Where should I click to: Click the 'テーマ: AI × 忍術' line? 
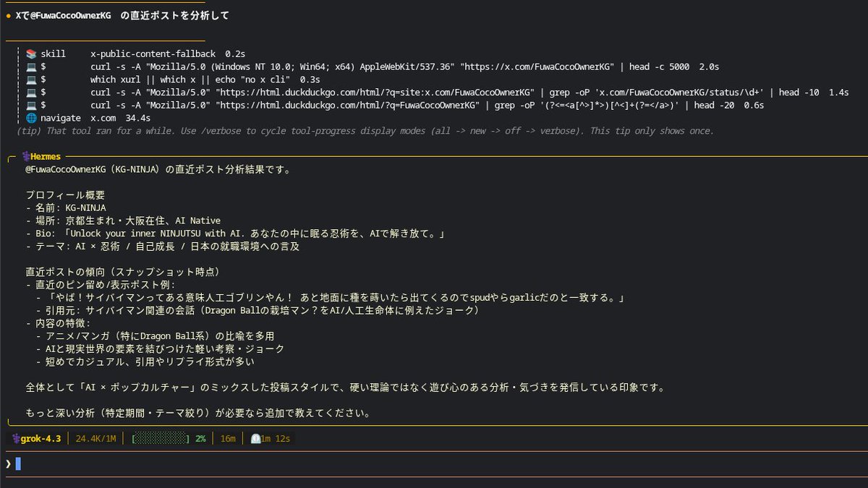(x=162, y=247)
